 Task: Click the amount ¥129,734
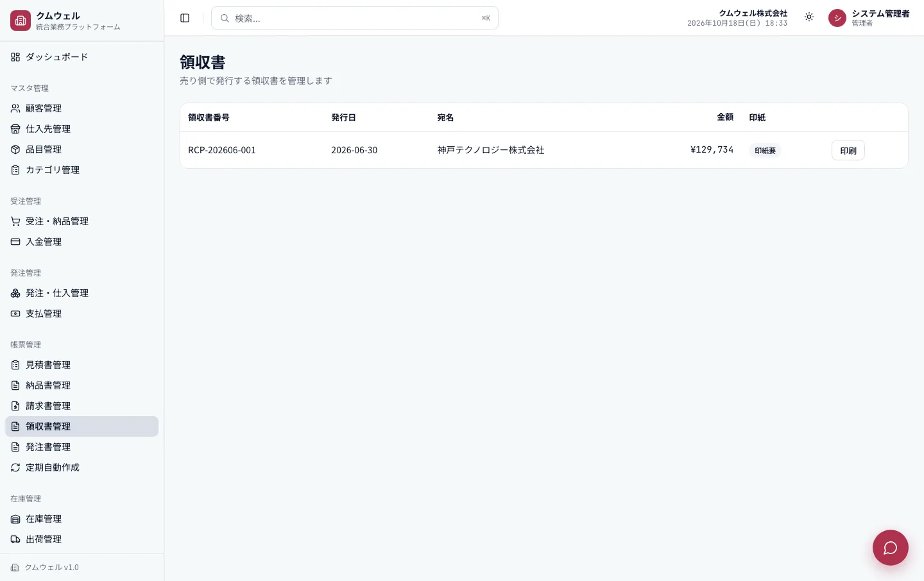[712, 149]
